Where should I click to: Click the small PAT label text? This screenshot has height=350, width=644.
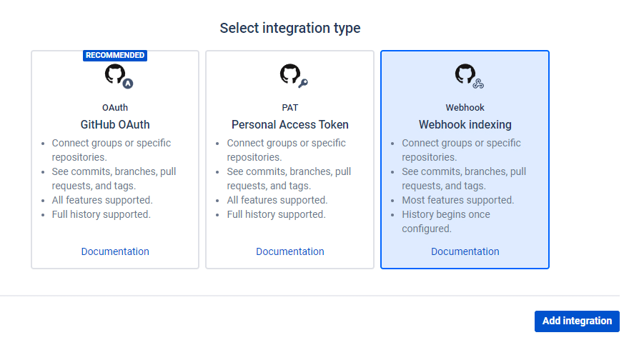tap(289, 108)
